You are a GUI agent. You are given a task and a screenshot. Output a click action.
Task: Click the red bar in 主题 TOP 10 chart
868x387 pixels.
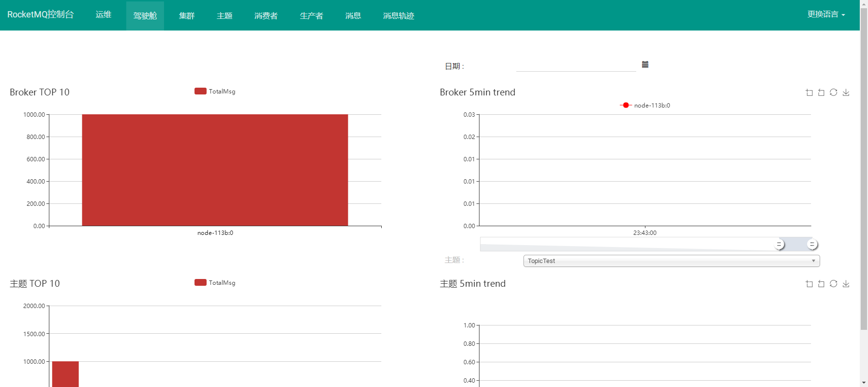click(x=65, y=374)
